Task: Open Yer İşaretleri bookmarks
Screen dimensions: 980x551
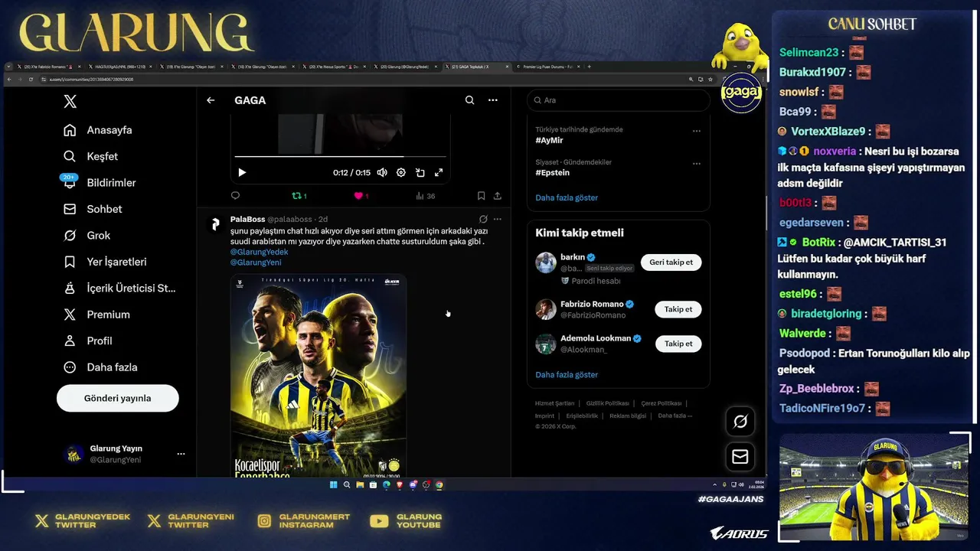Action: [x=105, y=262]
